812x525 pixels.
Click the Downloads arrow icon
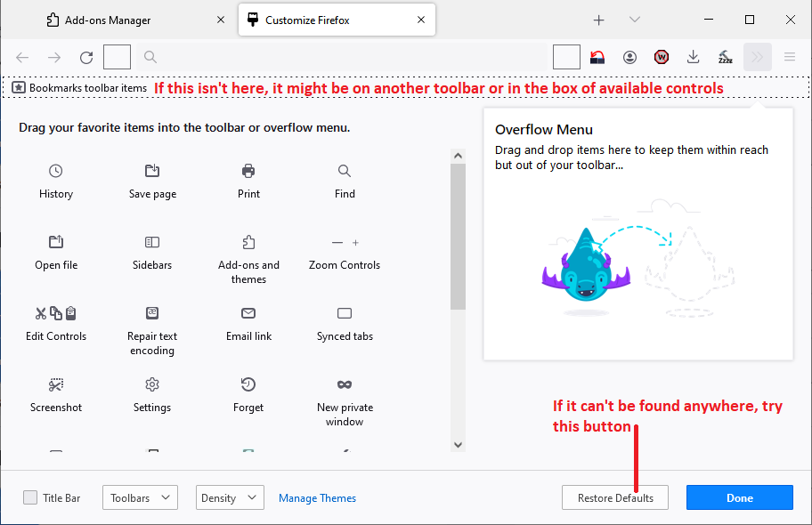693,57
